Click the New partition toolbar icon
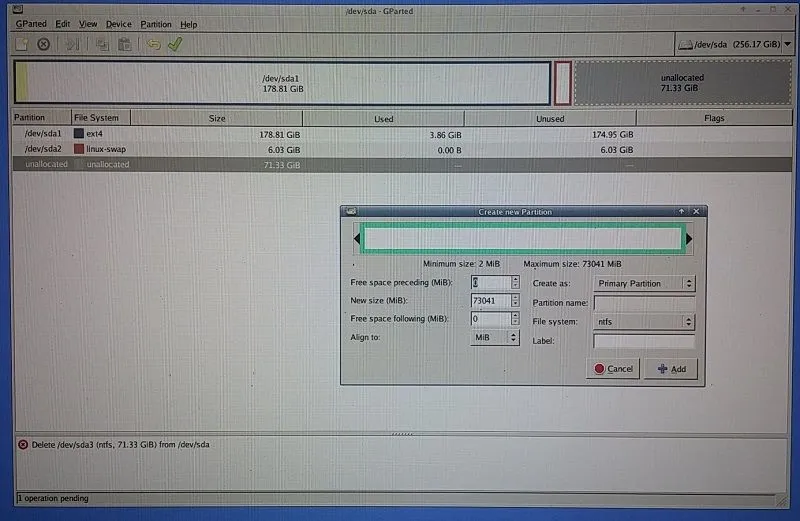 (21, 44)
